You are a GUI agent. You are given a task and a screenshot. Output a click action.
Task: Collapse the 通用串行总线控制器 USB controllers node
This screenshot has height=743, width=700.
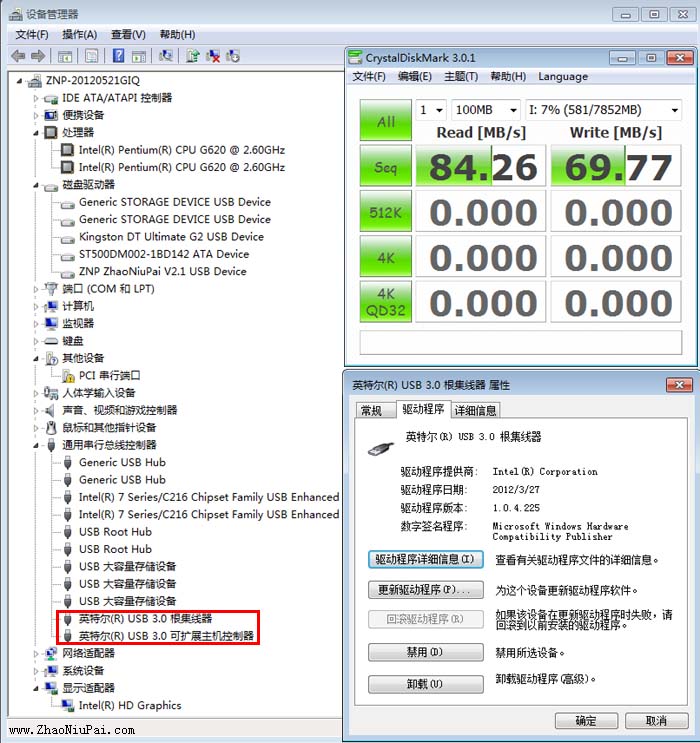36,445
